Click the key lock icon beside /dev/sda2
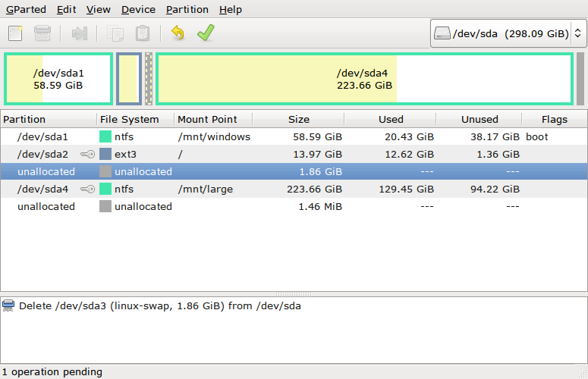The image size is (588, 379). 88,155
